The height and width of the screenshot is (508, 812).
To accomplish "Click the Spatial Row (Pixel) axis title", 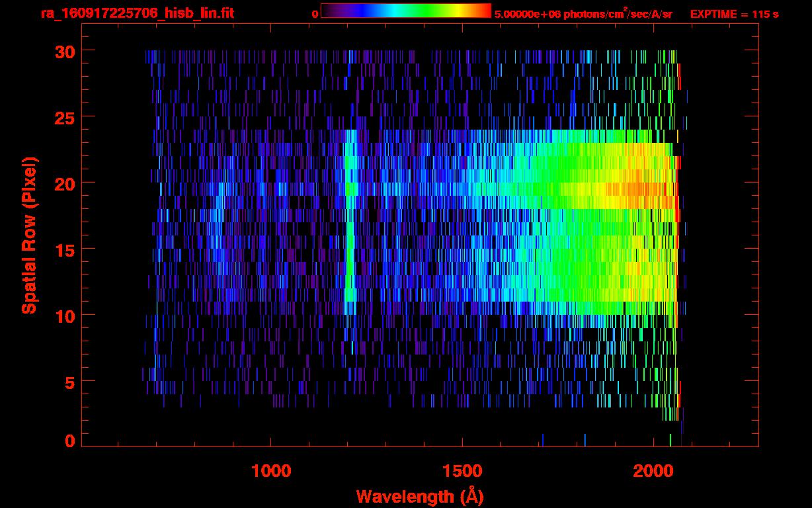I will [29, 235].
